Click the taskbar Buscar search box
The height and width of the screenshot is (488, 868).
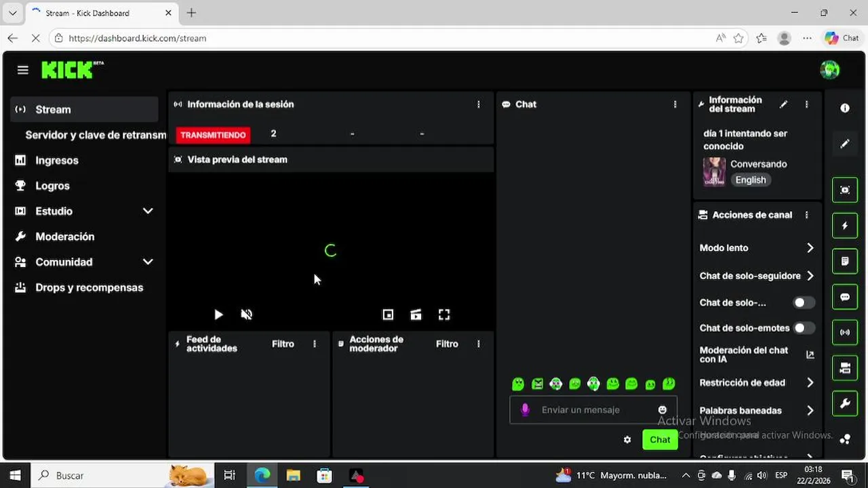pyautogui.click(x=121, y=476)
